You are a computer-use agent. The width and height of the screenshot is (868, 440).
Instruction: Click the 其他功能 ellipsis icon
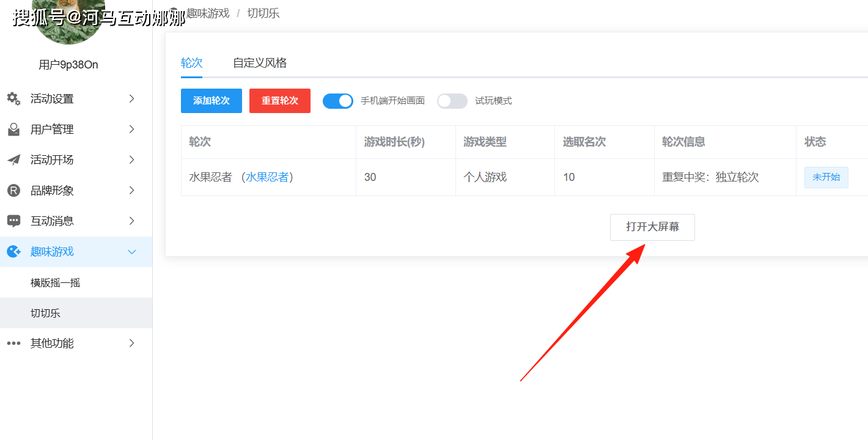tap(13, 343)
